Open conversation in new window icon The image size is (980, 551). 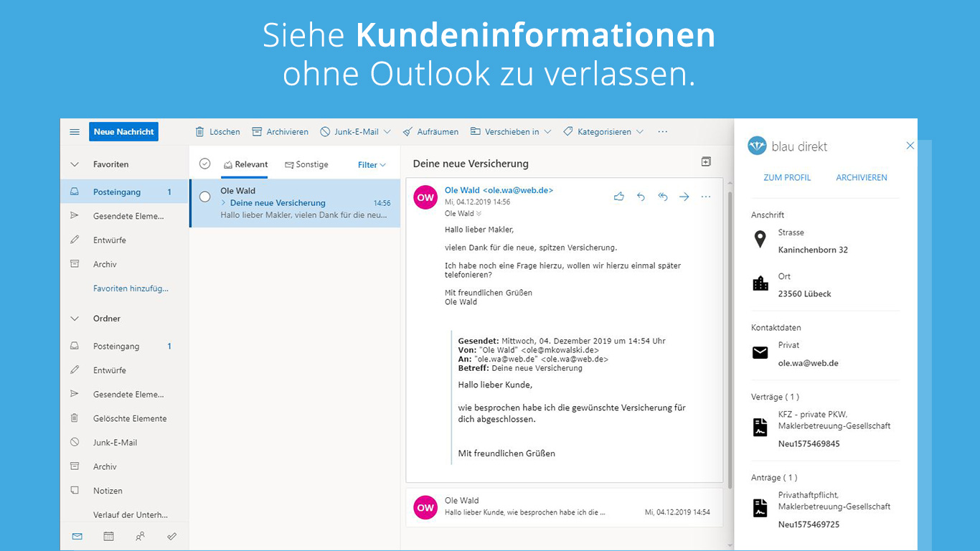[x=706, y=162]
